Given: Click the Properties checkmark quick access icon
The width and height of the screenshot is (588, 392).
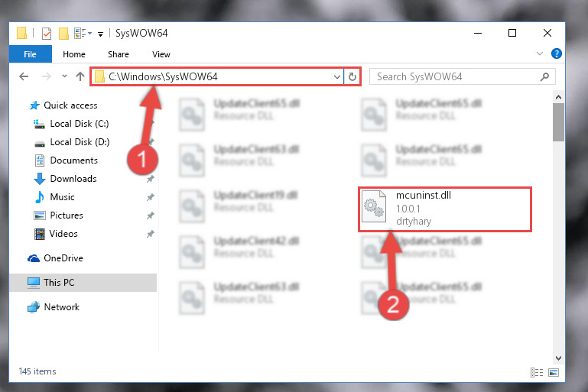Looking at the screenshot, I should [x=47, y=34].
